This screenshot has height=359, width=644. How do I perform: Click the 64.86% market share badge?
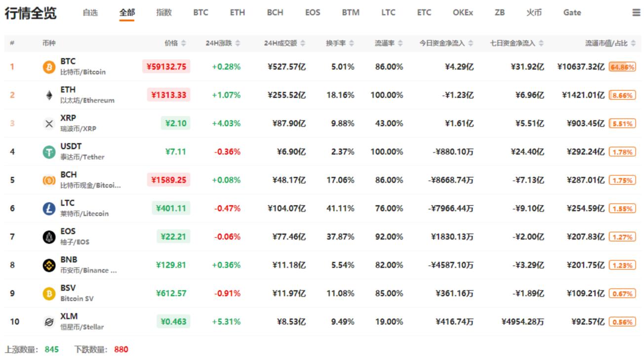(623, 68)
